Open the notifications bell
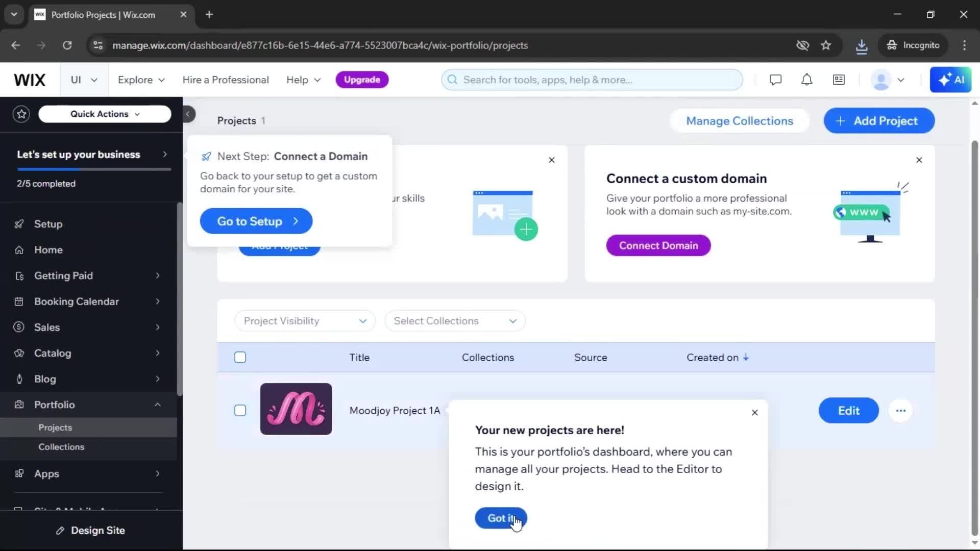 (x=806, y=80)
